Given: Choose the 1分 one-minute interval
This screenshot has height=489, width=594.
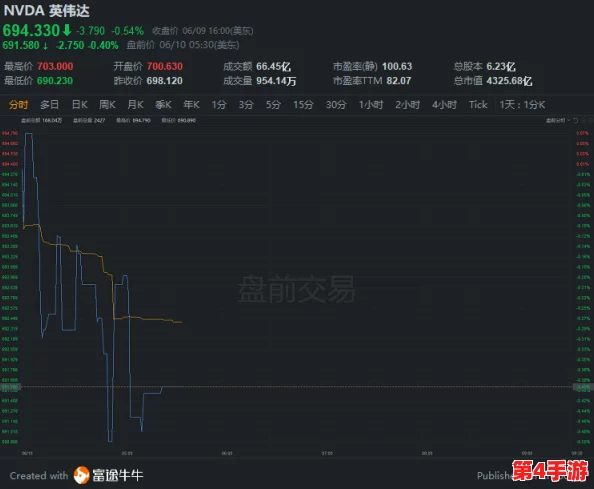Looking at the screenshot, I should [219, 105].
